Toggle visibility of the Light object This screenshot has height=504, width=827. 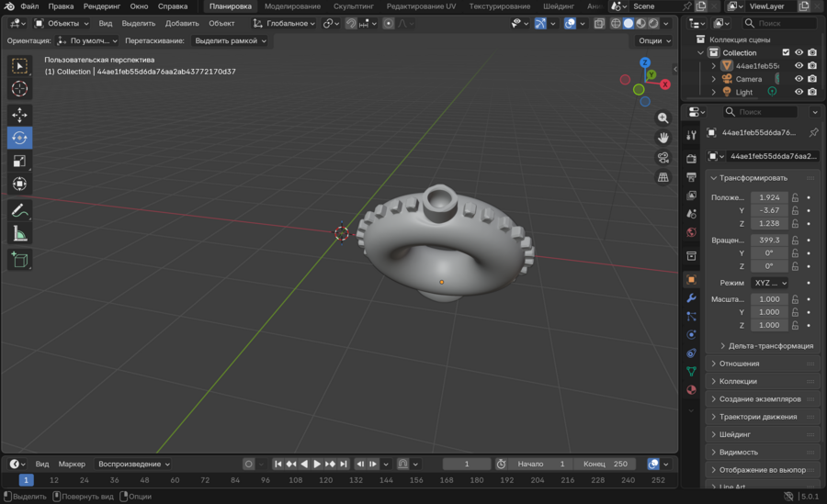799,92
